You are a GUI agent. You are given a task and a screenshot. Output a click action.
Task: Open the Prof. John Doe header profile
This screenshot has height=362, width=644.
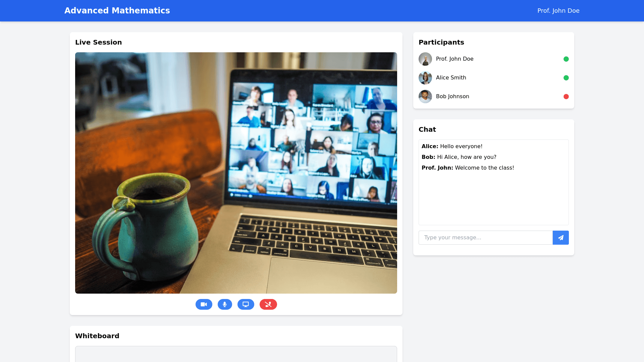tap(558, 11)
